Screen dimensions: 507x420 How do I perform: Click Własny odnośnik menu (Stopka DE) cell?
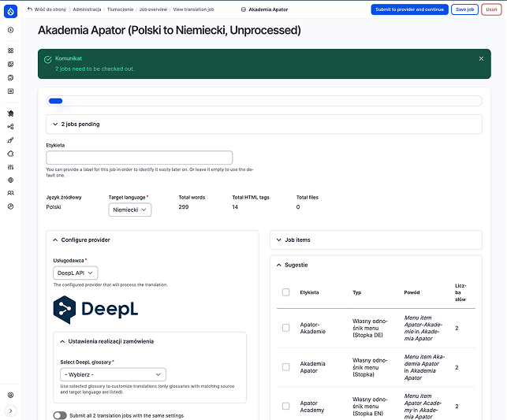coord(370,328)
